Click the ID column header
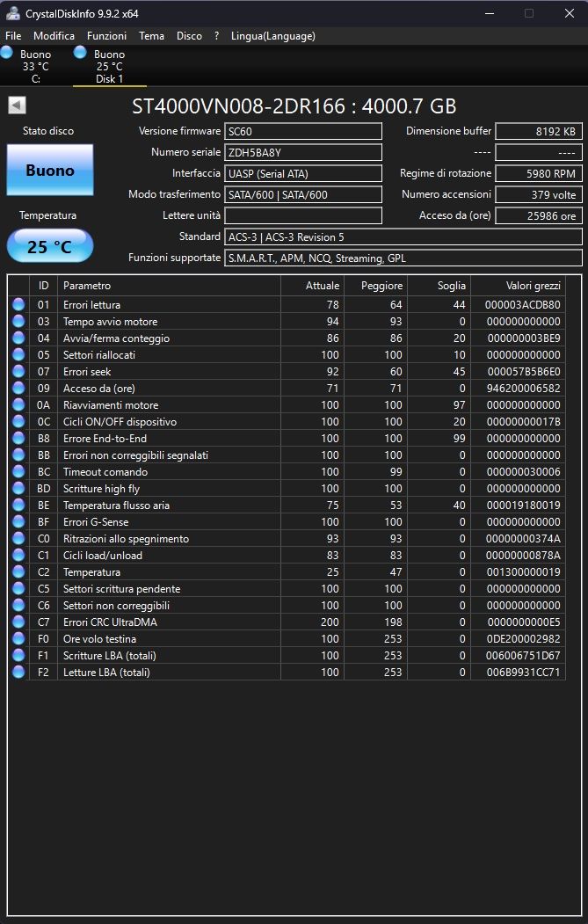The width and height of the screenshot is (588, 924). point(43,285)
